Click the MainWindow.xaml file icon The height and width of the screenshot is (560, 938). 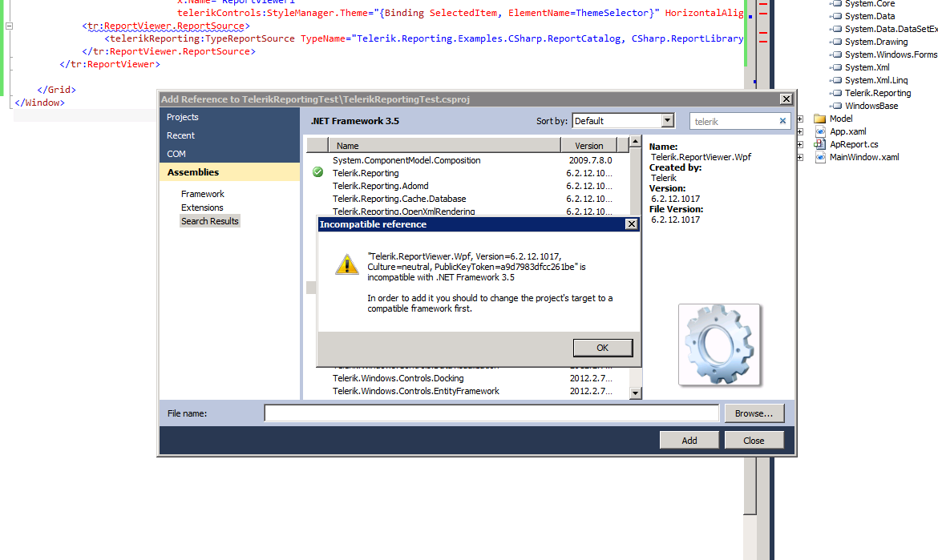820,157
